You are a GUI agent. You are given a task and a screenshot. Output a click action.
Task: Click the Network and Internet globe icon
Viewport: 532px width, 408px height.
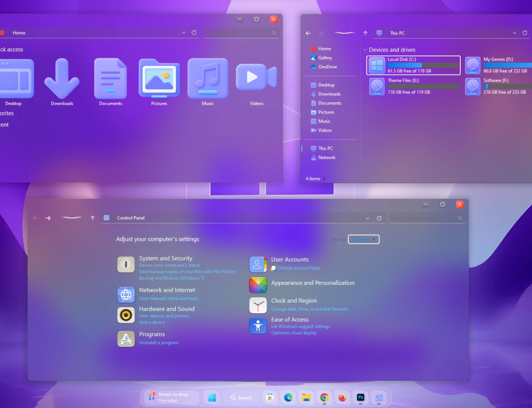pyautogui.click(x=126, y=295)
